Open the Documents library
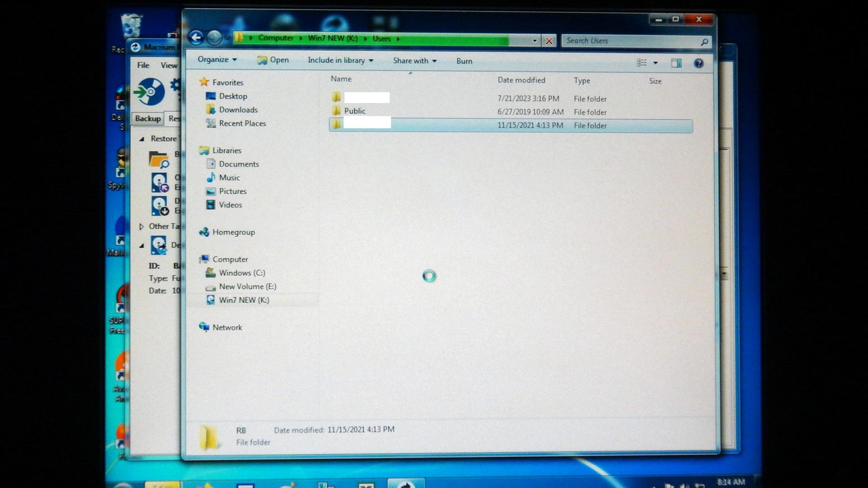 click(x=239, y=164)
